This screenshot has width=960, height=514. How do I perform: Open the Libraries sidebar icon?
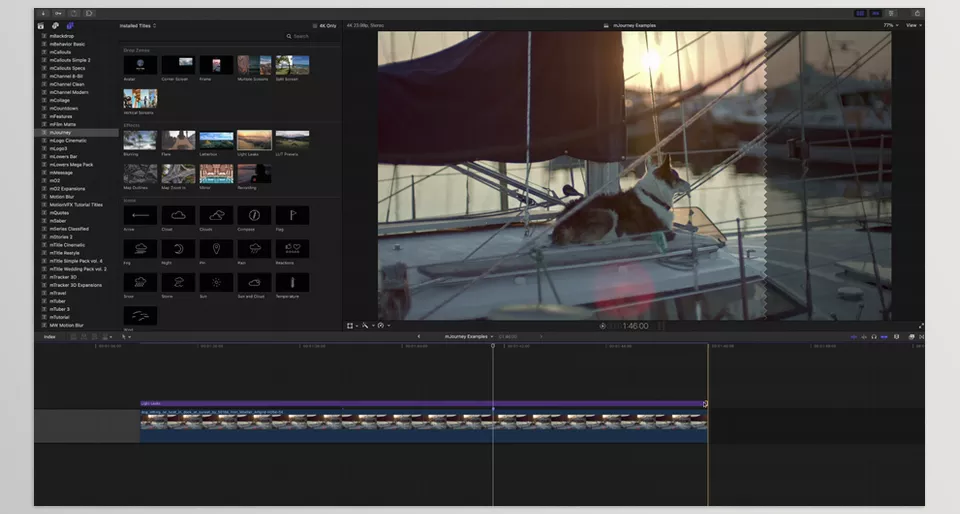(41, 26)
